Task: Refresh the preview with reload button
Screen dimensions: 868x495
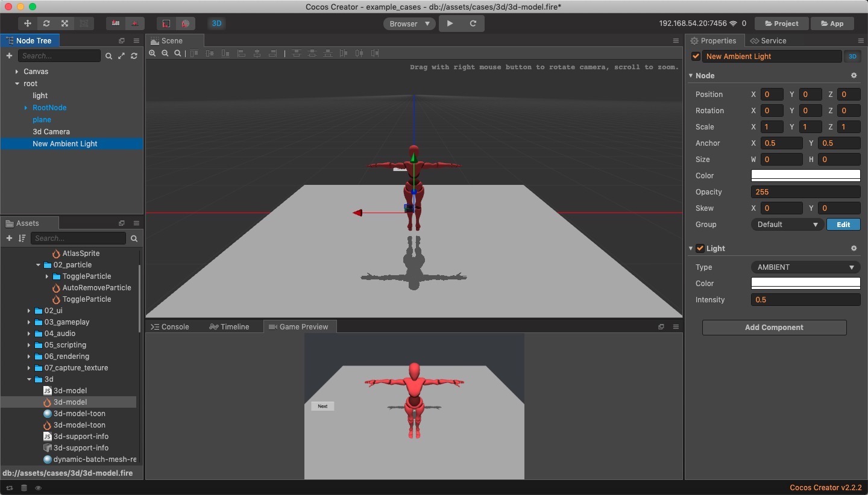Action: 473,23
